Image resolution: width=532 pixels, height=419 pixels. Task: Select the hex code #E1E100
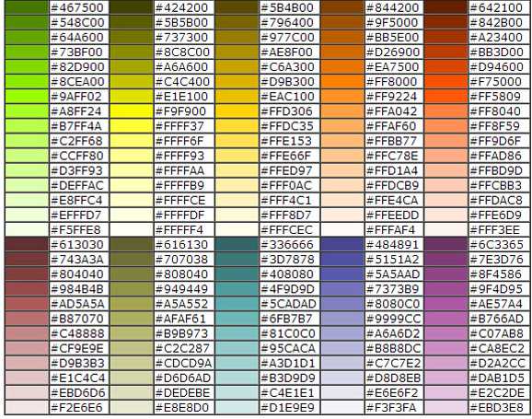click(x=181, y=97)
